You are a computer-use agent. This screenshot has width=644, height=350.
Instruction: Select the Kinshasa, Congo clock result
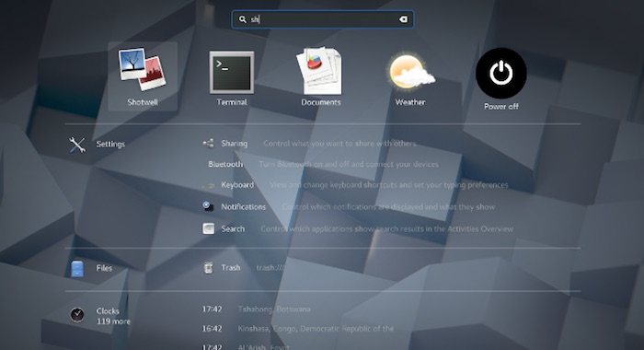coord(298,329)
